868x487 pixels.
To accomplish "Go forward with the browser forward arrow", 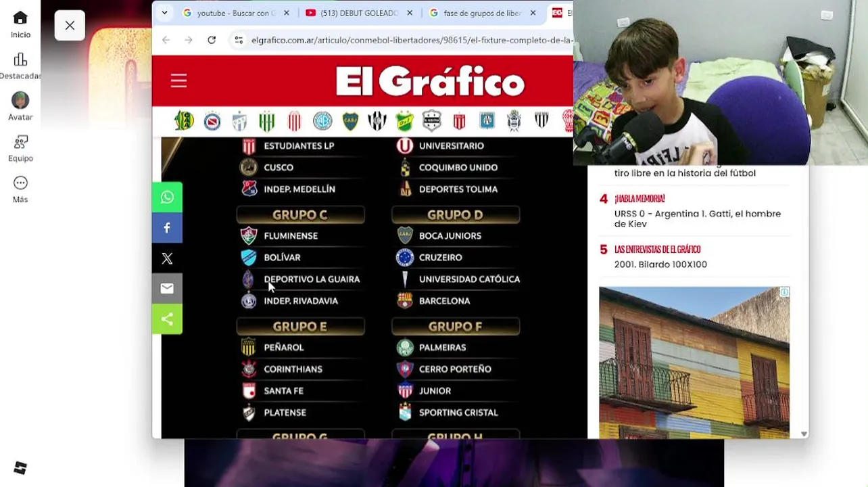I will coord(189,40).
